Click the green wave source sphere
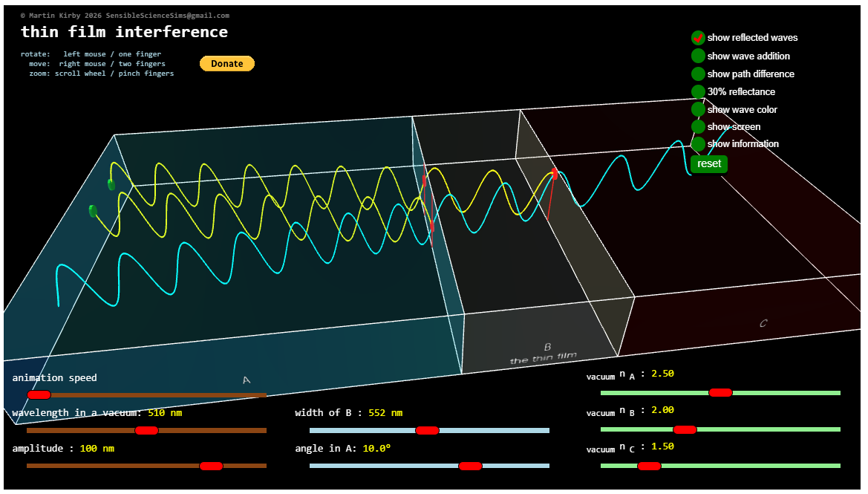The width and height of the screenshot is (868, 494). click(x=110, y=183)
